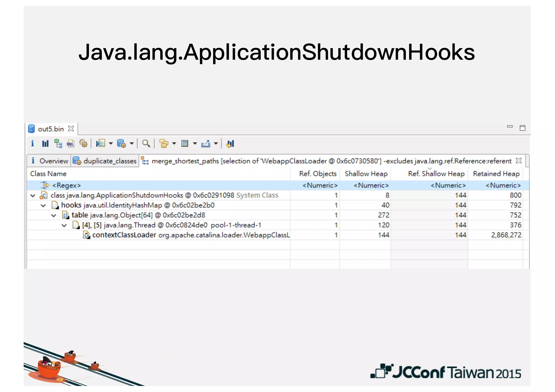Click the Run Expert System Test icon
Image resolution: width=555 pixels, height=392 pixels.
tap(101, 143)
